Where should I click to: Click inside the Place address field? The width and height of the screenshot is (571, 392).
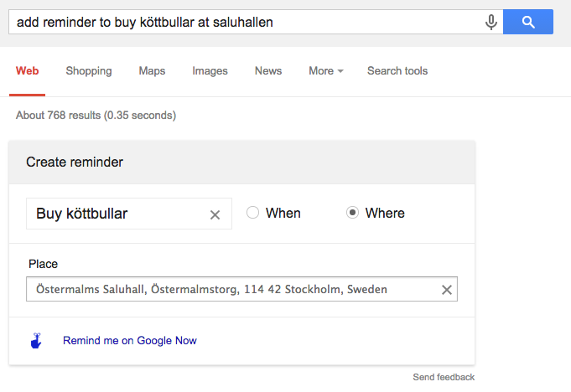coord(226,290)
